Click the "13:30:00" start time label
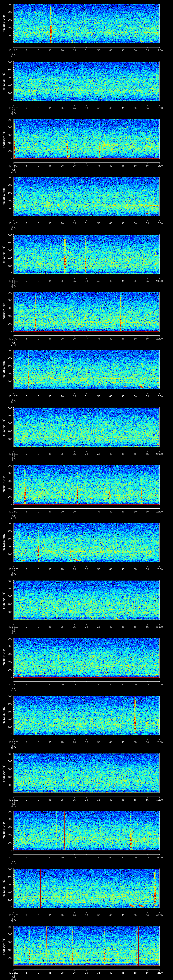Viewport: 173px width, 980px height. click(14, 857)
